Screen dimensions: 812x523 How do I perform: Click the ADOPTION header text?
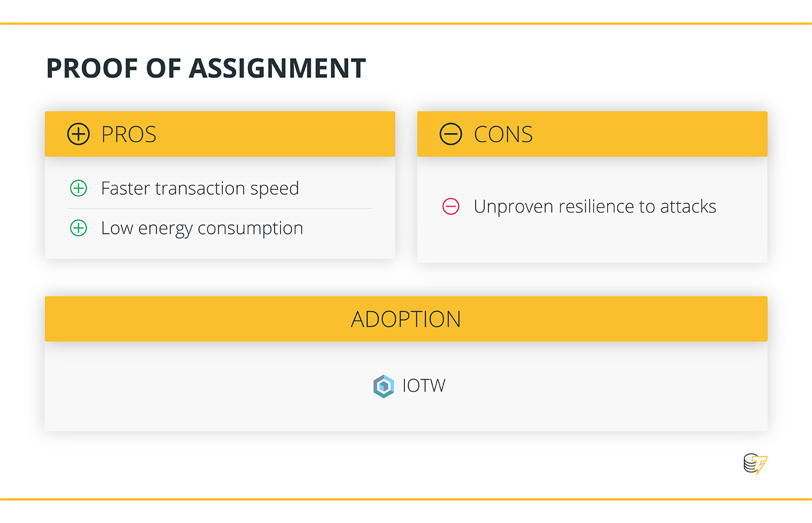[x=406, y=319]
